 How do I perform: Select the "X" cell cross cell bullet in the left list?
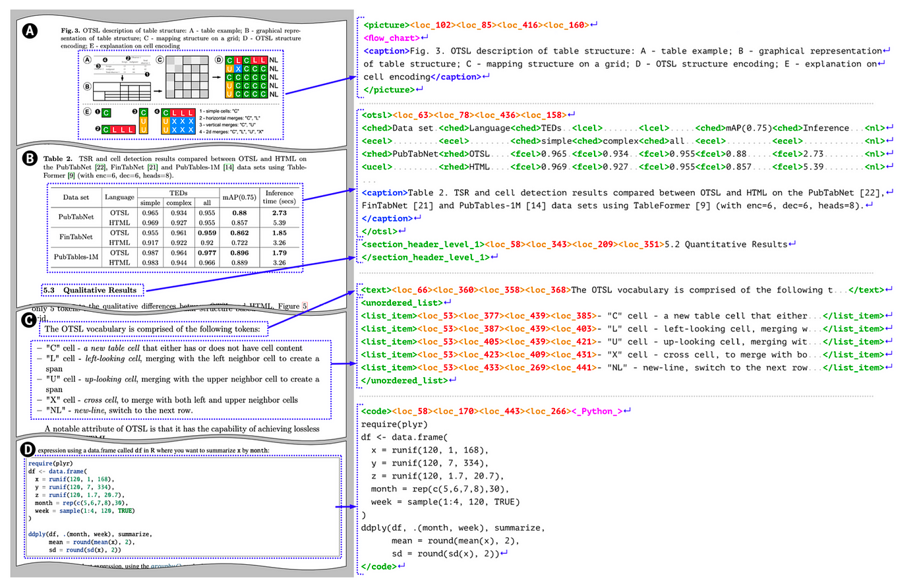tap(167, 400)
